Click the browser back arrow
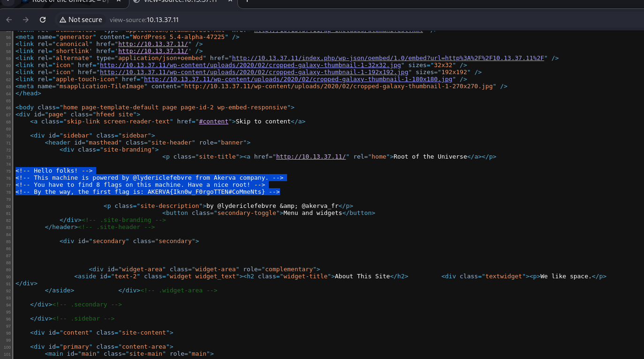The width and height of the screenshot is (644, 359). click(x=9, y=20)
